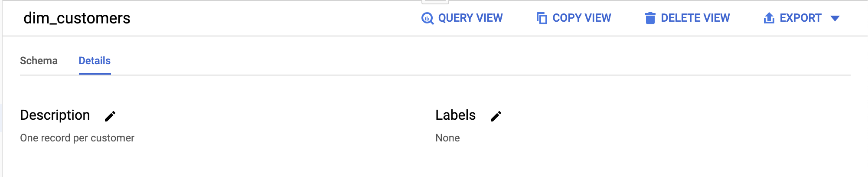
Task: Click the Query View magnifier icon
Action: 427,18
